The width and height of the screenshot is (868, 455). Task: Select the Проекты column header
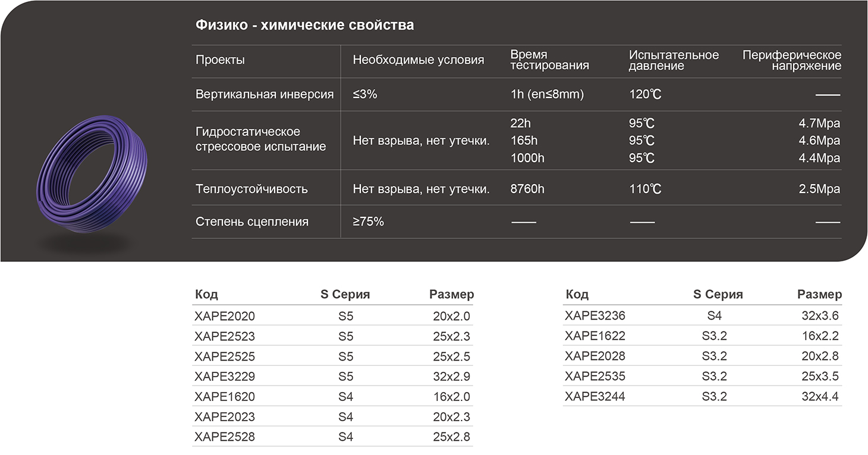(x=220, y=60)
